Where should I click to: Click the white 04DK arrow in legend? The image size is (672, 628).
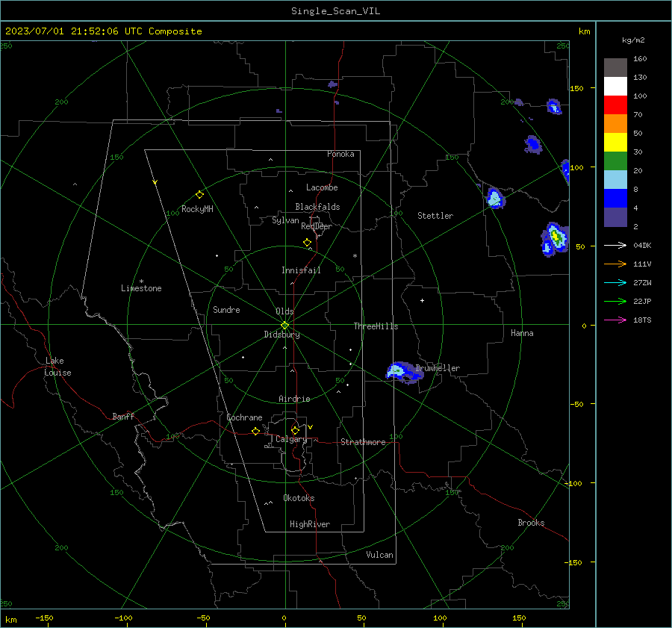pos(615,245)
